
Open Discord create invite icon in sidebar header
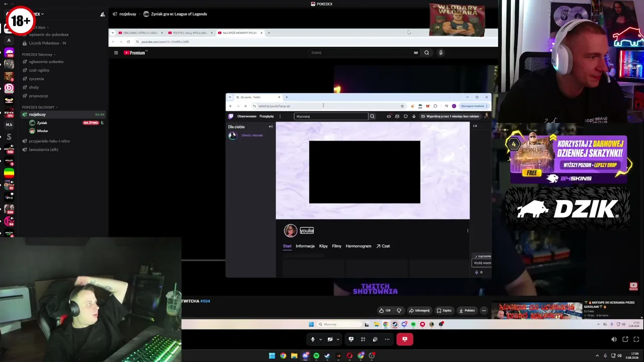click(x=103, y=15)
